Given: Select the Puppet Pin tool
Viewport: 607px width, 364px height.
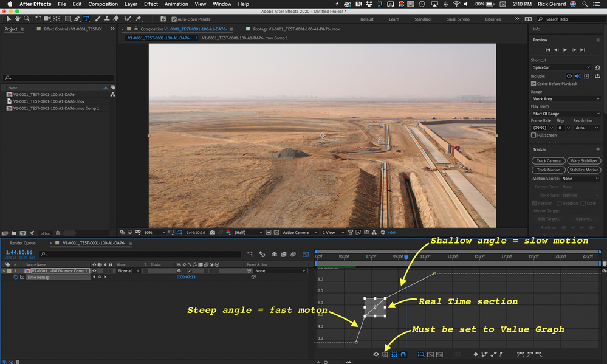Looking at the screenshot, I should point(139,19).
